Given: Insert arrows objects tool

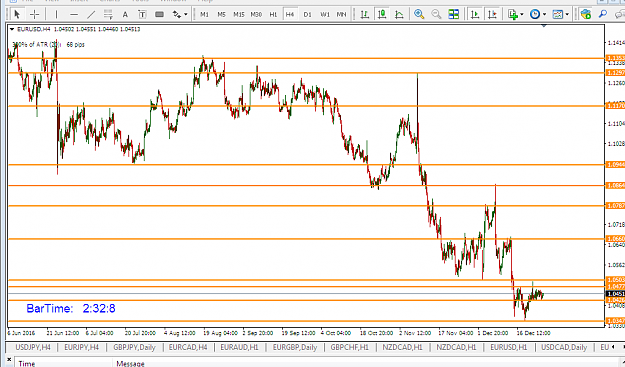Looking at the screenshot, I should 177,14.
